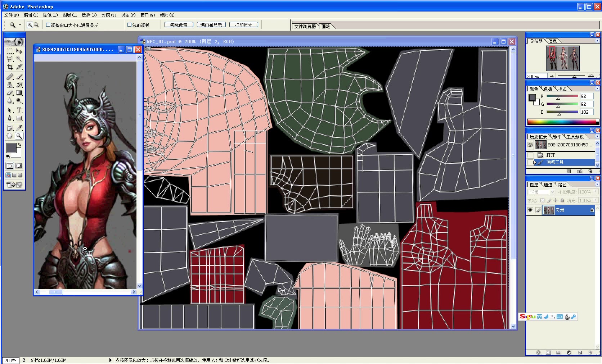The width and height of the screenshot is (602, 364).
Task: Click the R color slider
Action: click(562, 96)
